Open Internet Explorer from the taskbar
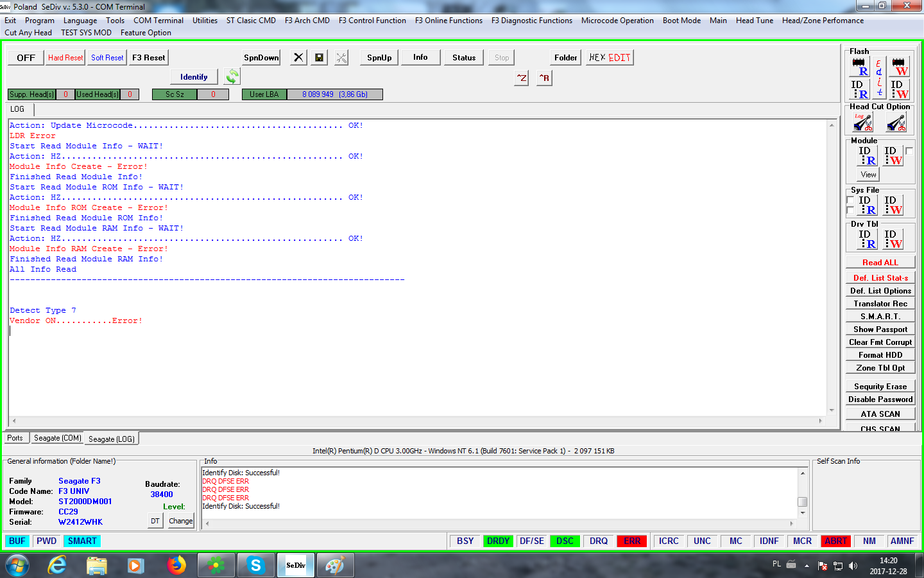This screenshot has width=924, height=578. pos(57,565)
